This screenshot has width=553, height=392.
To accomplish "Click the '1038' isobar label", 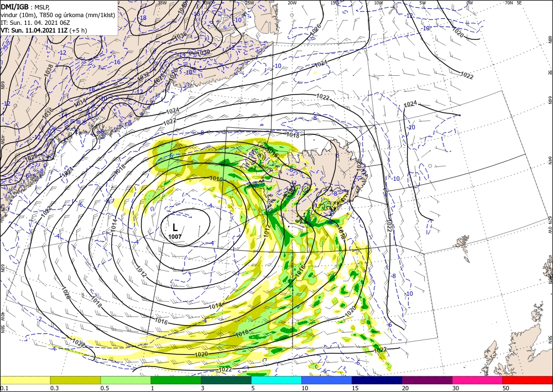I will coord(49,71).
